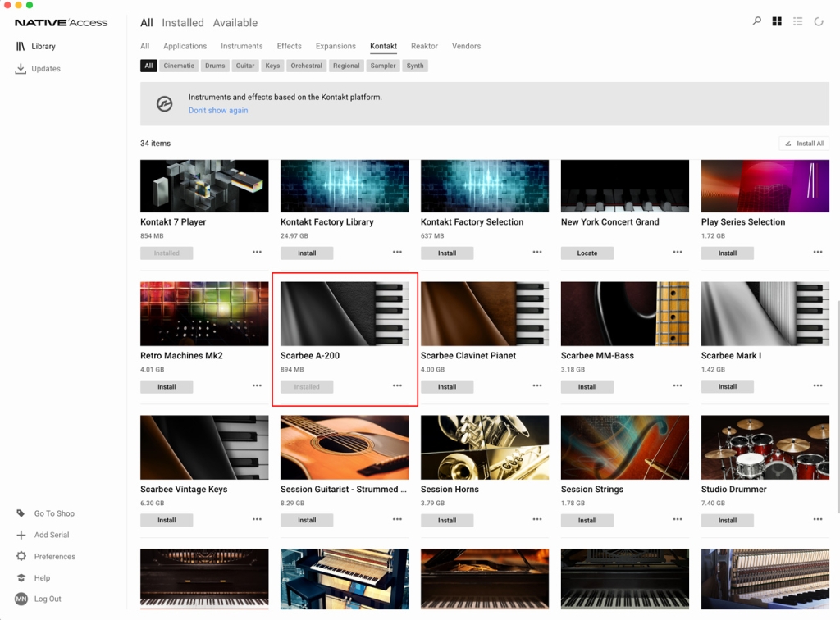This screenshot has width=840, height=620.
Task: Click the Go To Shop tag icon
Action: (21, 513)
